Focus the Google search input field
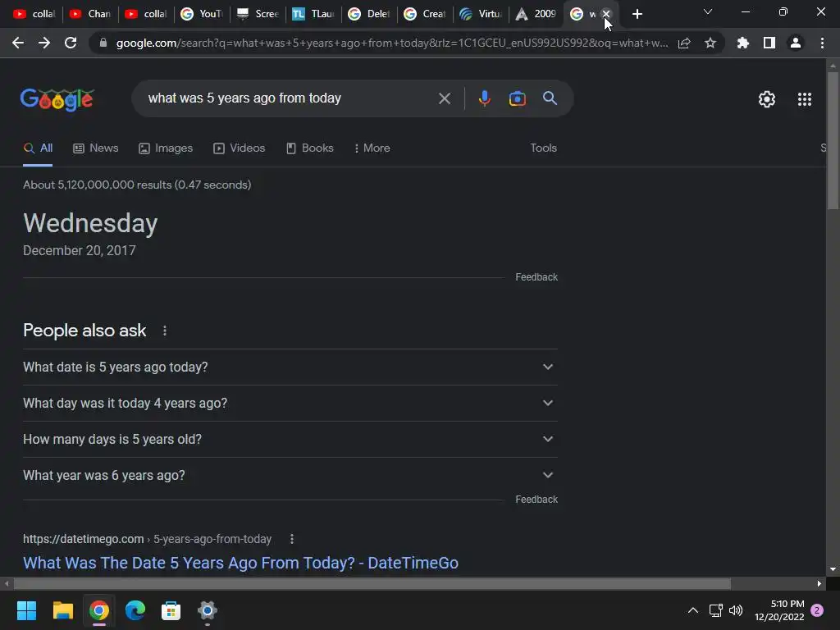 290,98
